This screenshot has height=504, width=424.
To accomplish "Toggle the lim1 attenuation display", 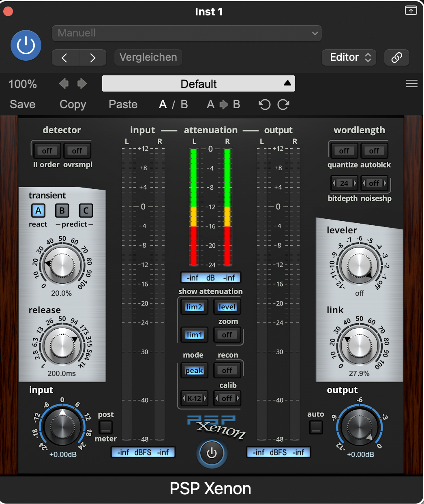I will coord(194,335).
